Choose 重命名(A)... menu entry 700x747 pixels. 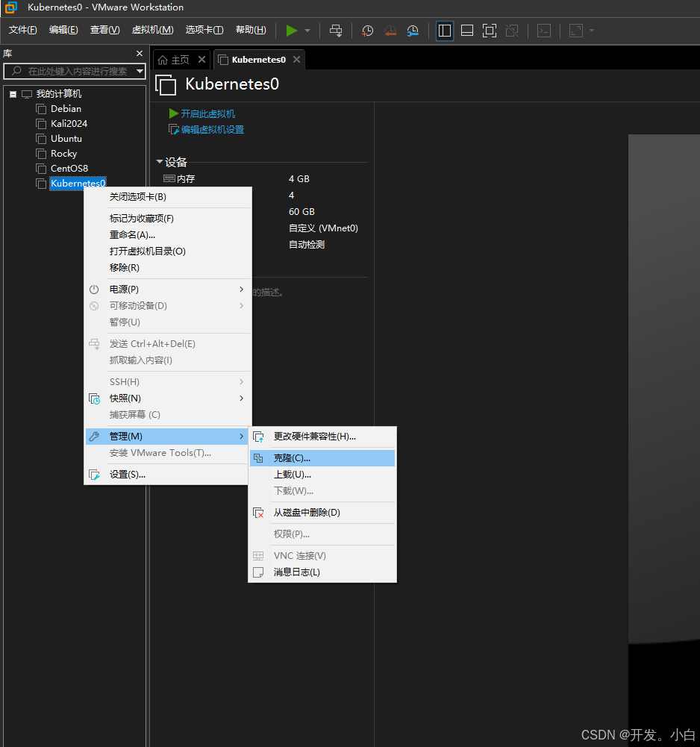point(168,235)
